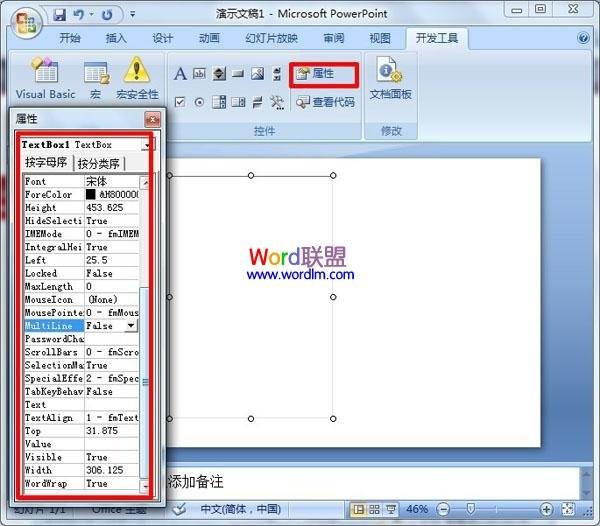The width and height of the screenshot is (600, 526).
Task: Select the MaxLength property row
Action: [x=81, y=286]
